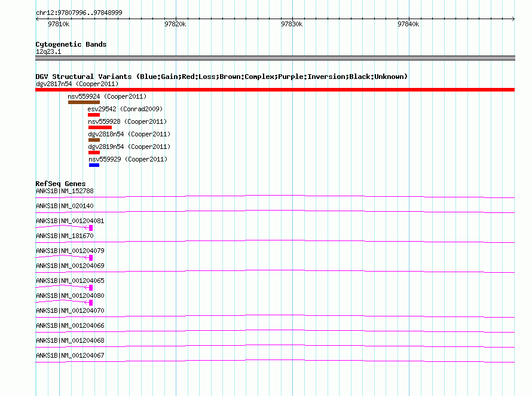Click the magenta exon block of NM_001204079

91,258
